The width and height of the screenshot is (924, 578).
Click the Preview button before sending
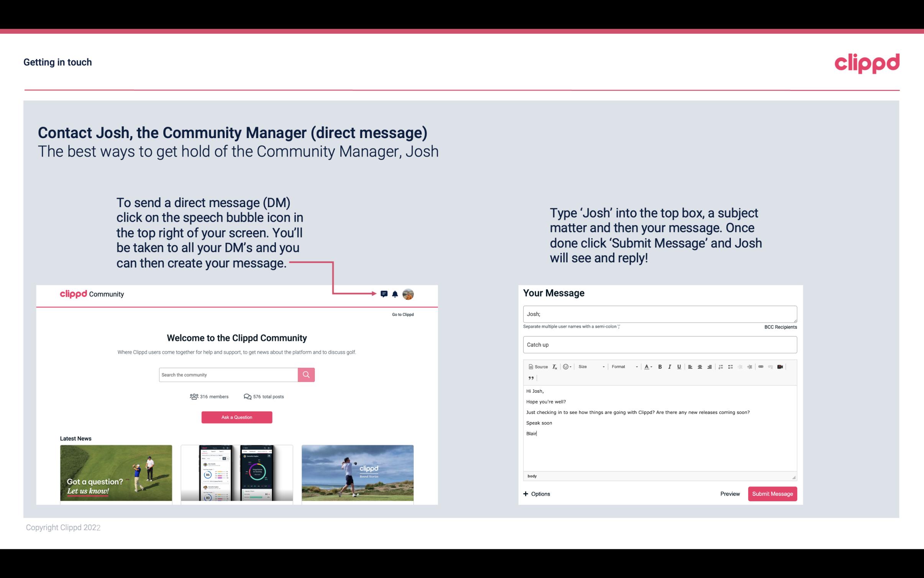730,494
